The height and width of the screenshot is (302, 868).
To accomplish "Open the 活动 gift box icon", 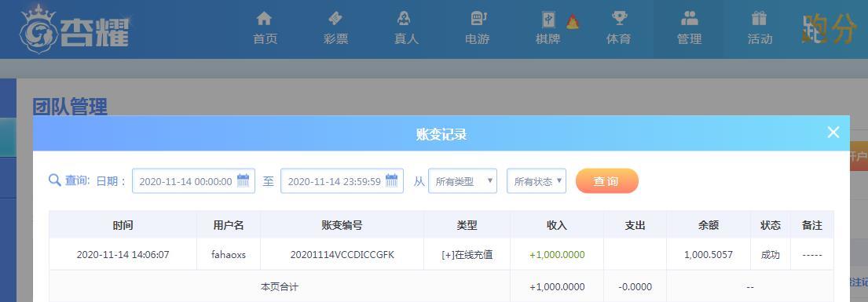I will (x=759, y=19).
